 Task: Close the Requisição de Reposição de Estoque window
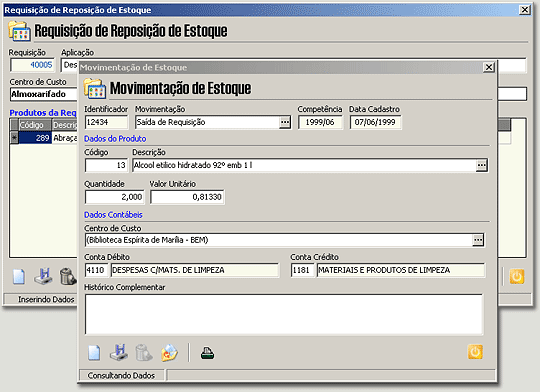click(525, 10)
